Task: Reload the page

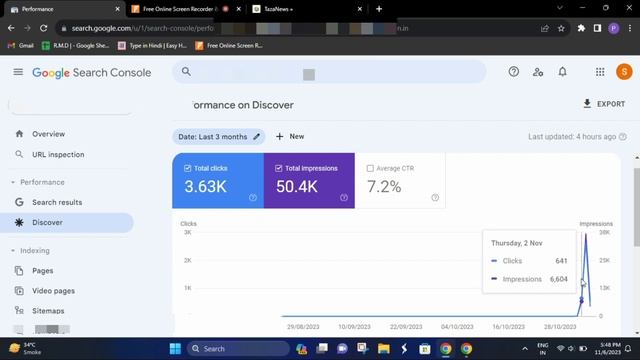Action: (x=43, y=28)
